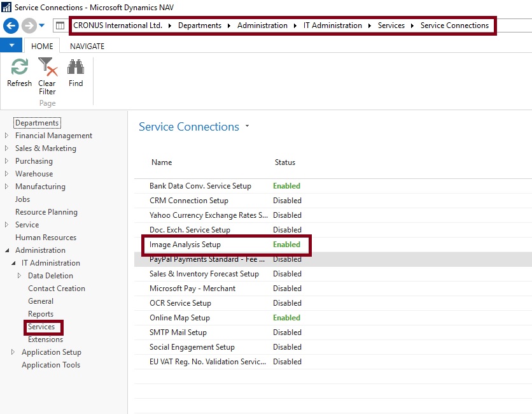
Task: Open the Service Connections title dropdown
Action: click(x=248, y=127)
